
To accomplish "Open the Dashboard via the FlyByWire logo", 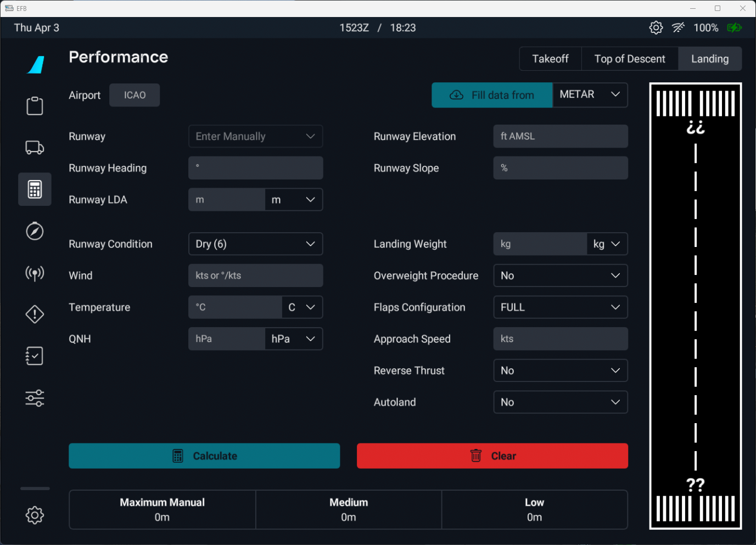I will (36, 65).
